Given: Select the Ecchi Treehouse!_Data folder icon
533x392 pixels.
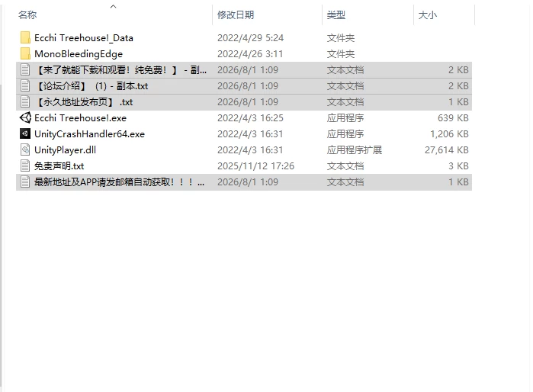Looking at the screenshot, I should tap(25, 37).
